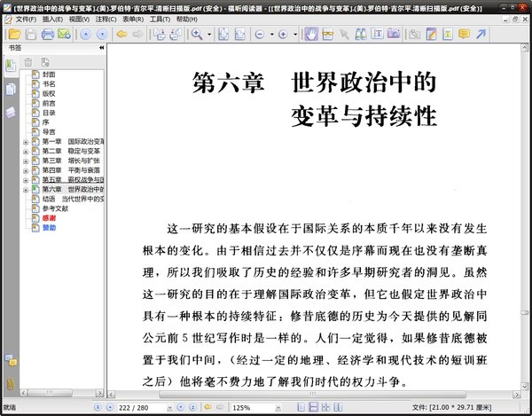
Task: Open the 帮助(H) menu
Action: click(x=186, y=20)
